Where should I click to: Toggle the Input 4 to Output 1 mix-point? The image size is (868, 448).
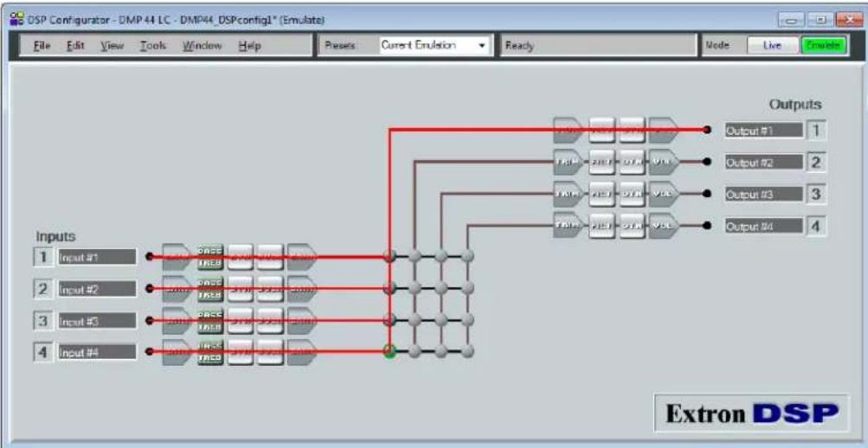[389, 351]
